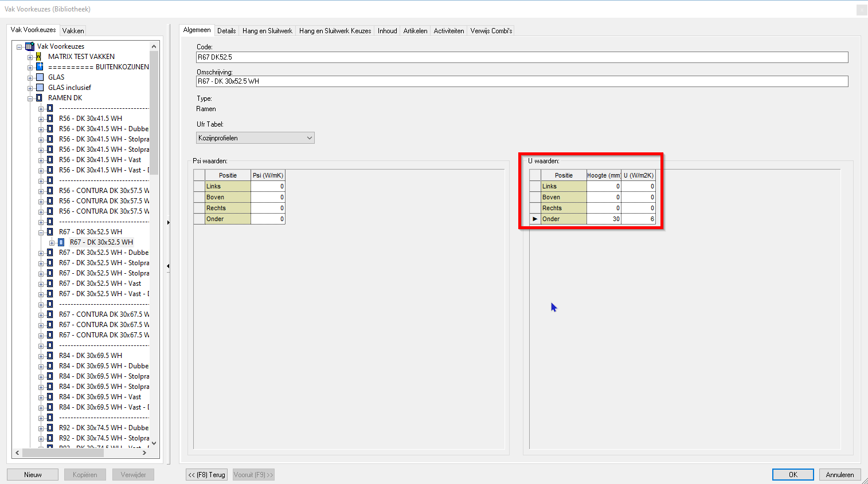Click the row selector arrow beside Onder row
The image size is (868, 484).
point(534,218)
